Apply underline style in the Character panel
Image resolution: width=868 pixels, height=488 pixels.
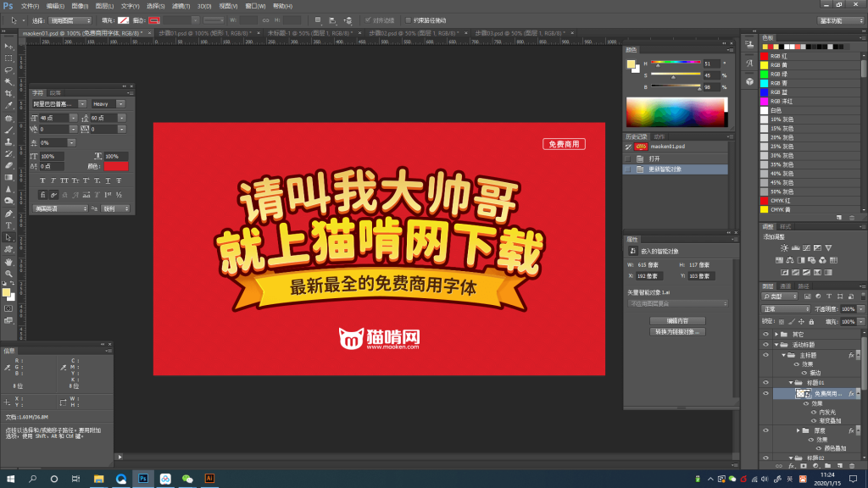coord(108,180)
